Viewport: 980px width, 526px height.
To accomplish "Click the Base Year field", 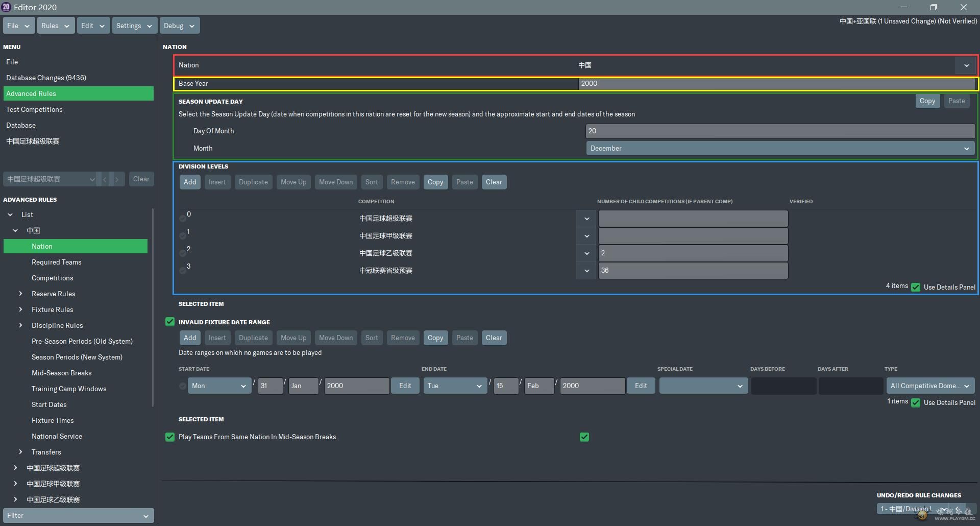I will (x=777, y=84).
